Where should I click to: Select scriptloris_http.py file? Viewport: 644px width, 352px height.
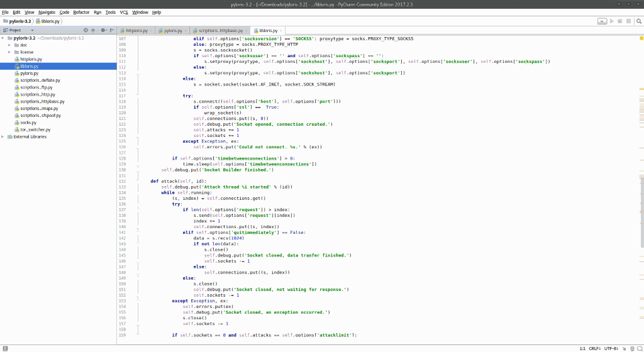point(37,94)
